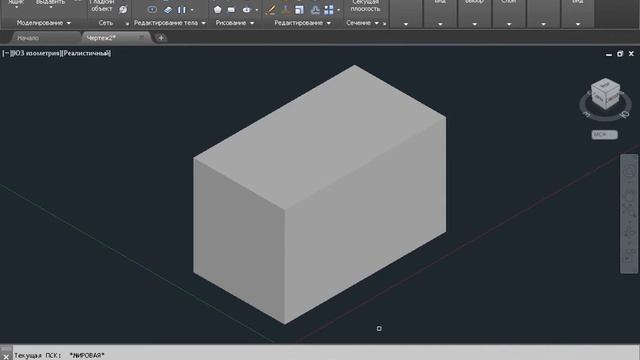Select the polygon drawing tool icon
640x360 pixels.
(218, 9)
